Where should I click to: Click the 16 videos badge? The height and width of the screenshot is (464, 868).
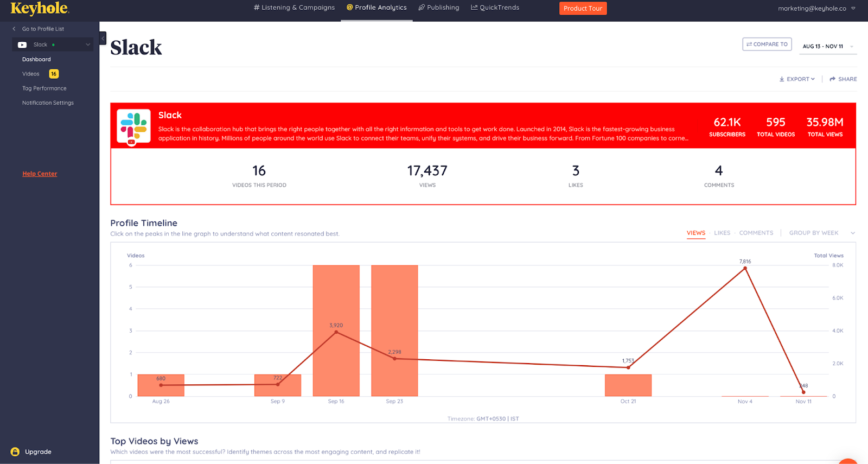54,74
